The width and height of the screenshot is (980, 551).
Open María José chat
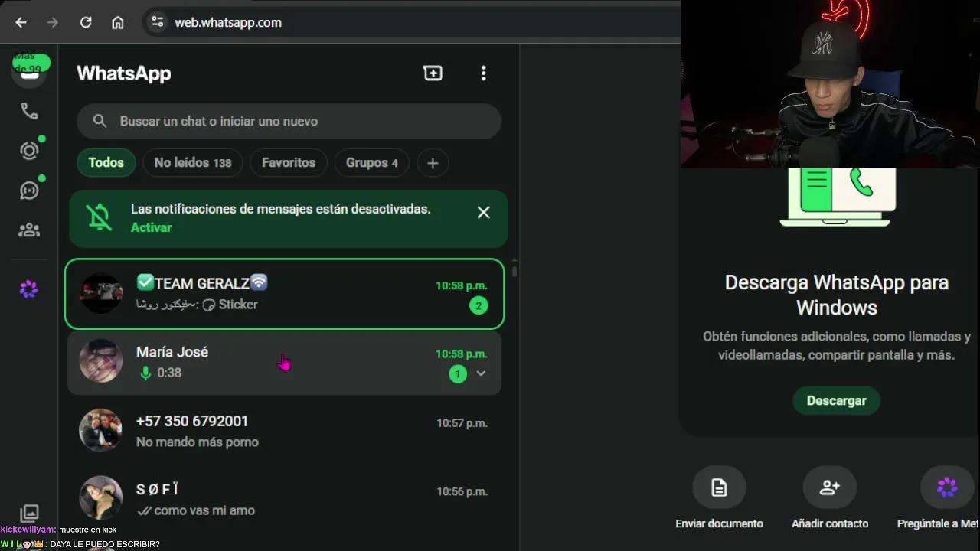point(285,362)
